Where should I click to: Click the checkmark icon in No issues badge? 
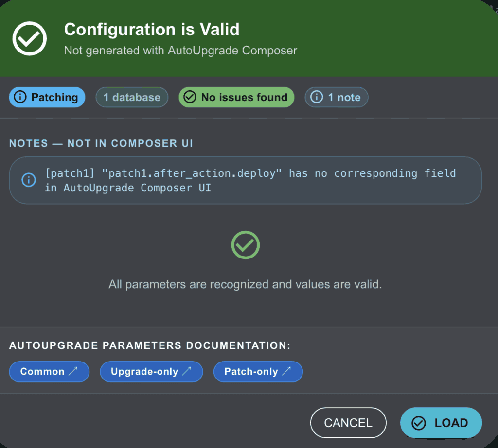190,97
